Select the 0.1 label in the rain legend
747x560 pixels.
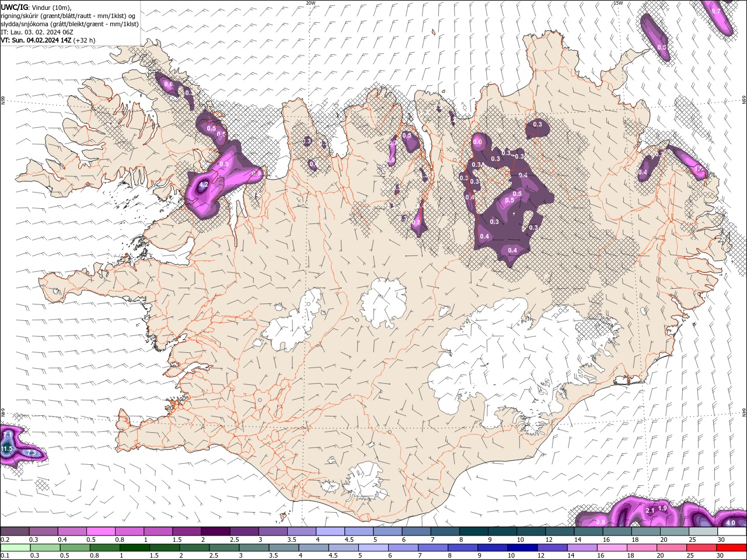coord(5,555)
